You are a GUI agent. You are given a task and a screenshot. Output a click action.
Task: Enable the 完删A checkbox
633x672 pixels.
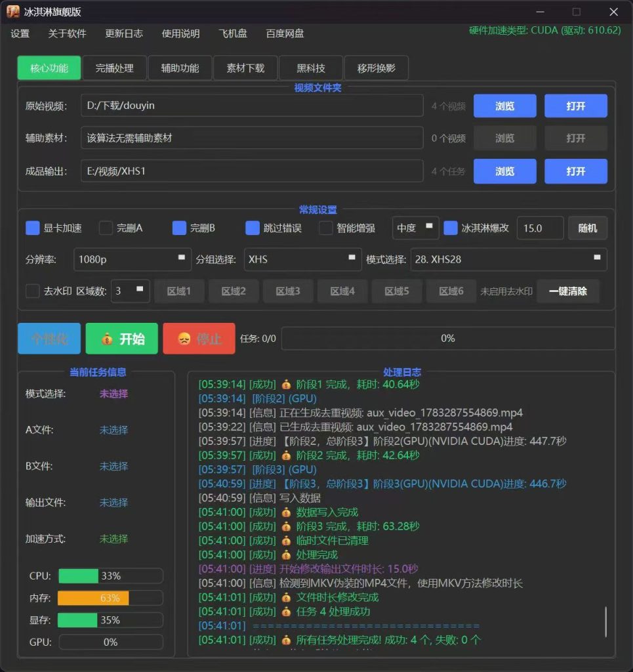point(106,228)
